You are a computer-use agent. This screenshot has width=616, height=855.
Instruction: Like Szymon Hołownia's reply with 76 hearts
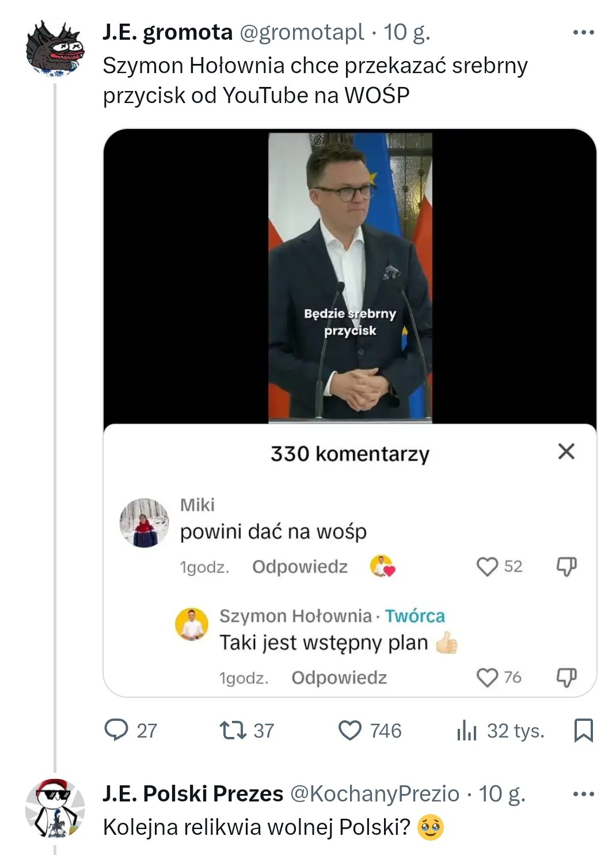(x=487, y=677)
